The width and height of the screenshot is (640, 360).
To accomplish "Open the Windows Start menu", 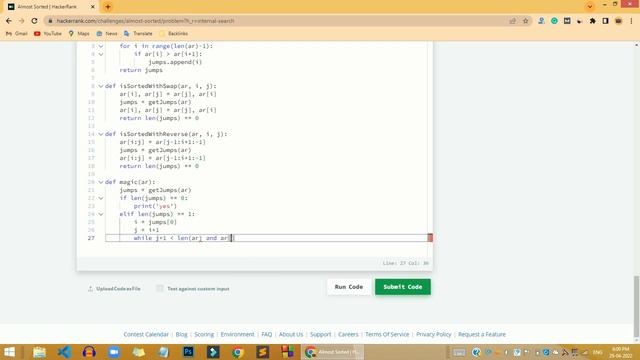I will (x=9, y=352).
